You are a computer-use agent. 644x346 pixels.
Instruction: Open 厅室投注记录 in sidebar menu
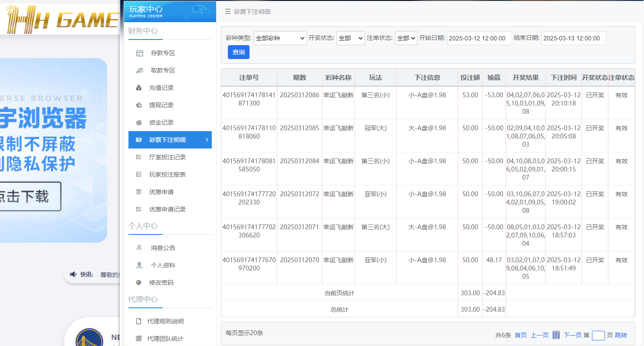click(167, 157)
